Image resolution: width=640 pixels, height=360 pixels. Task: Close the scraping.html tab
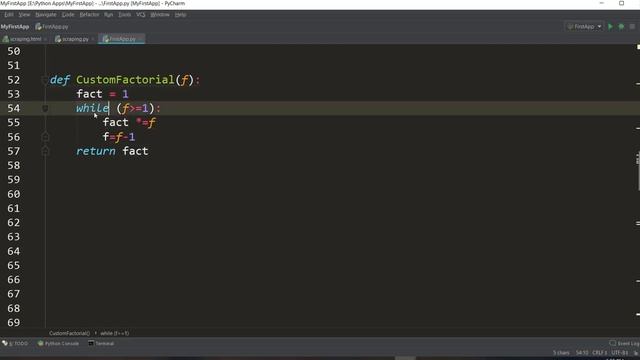[x=45, y=39]
